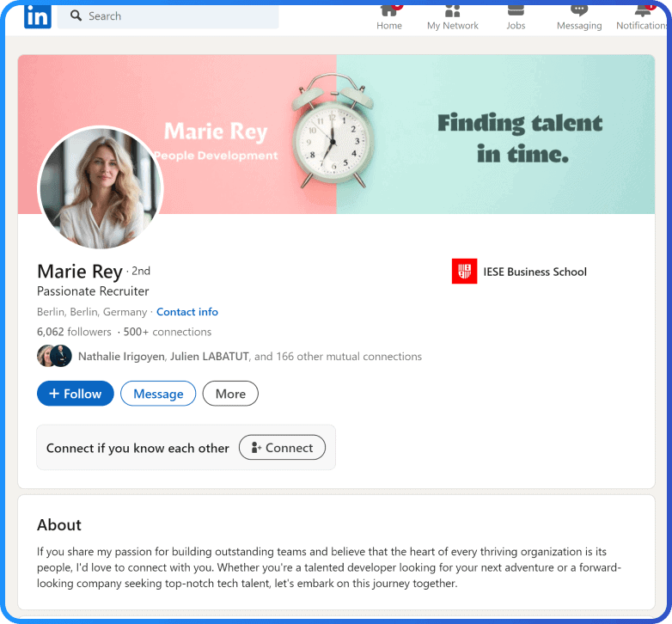Click the 500+ connections text
This screenshot has height=624, width=672.
coord(168,332)
